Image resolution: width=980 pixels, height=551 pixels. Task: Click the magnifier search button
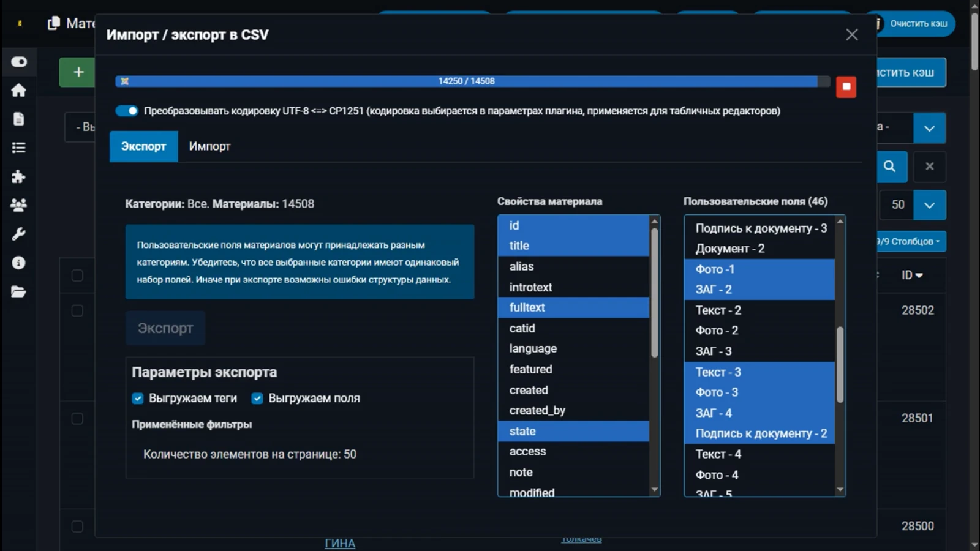point(889,167)
